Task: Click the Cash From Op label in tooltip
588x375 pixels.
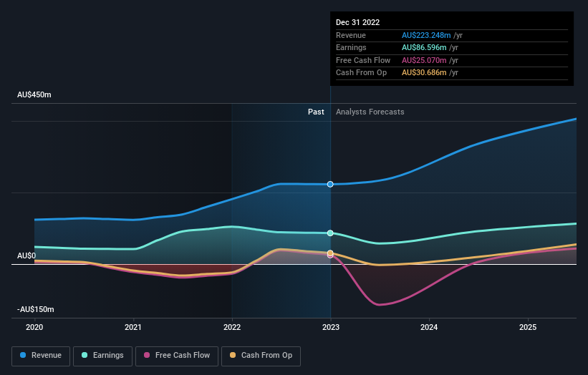Action: point(361,73)
